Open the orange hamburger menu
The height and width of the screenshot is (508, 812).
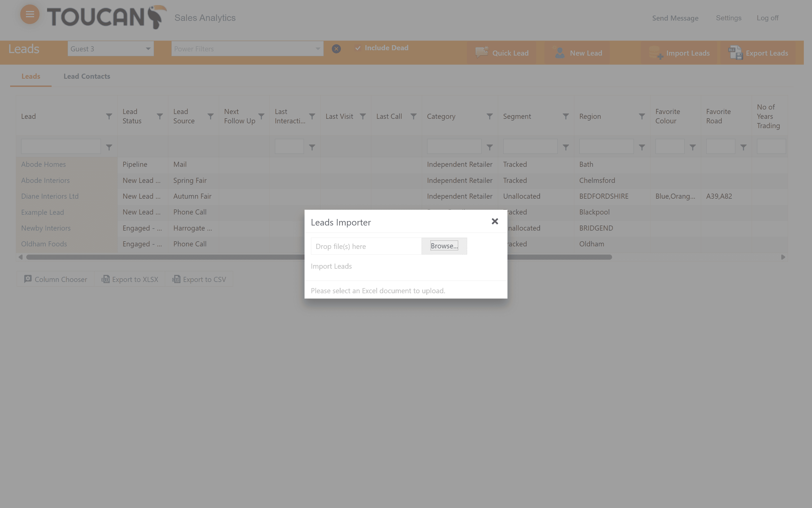click(30, 14)
